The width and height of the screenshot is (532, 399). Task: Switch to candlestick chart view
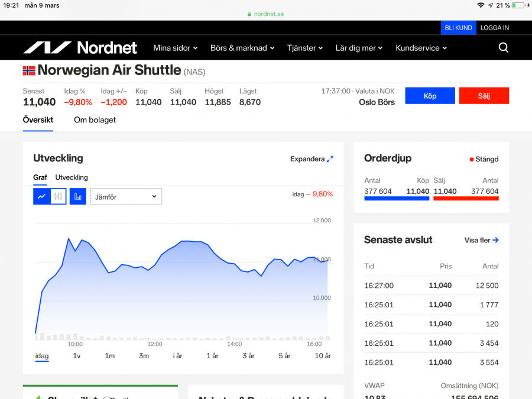click(58, 196)
